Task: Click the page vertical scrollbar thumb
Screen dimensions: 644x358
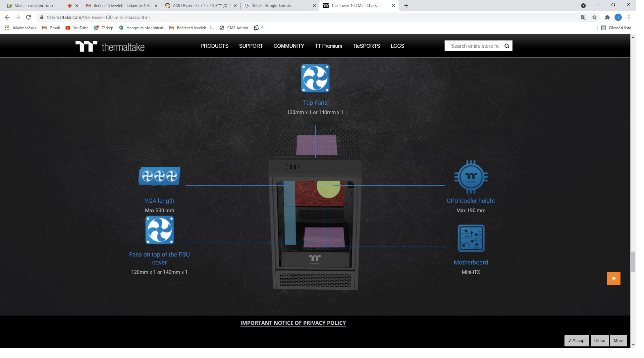Action: [x=633, y=262]
